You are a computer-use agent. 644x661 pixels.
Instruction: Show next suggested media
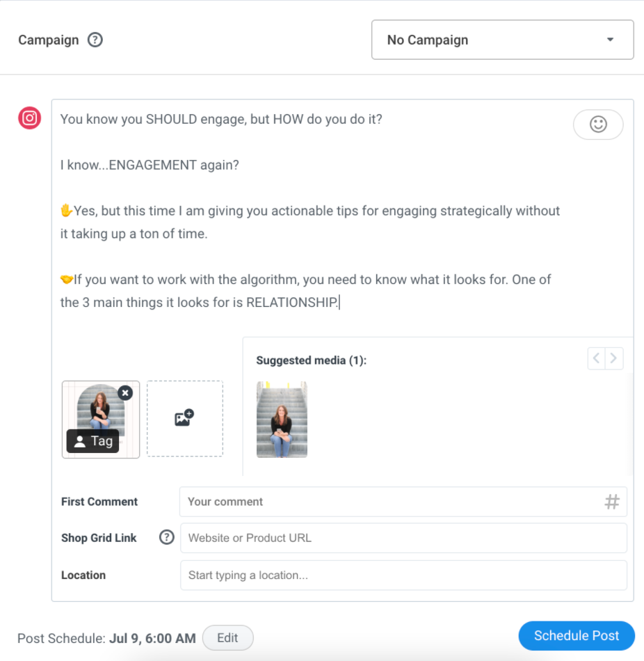click(613, 359)
